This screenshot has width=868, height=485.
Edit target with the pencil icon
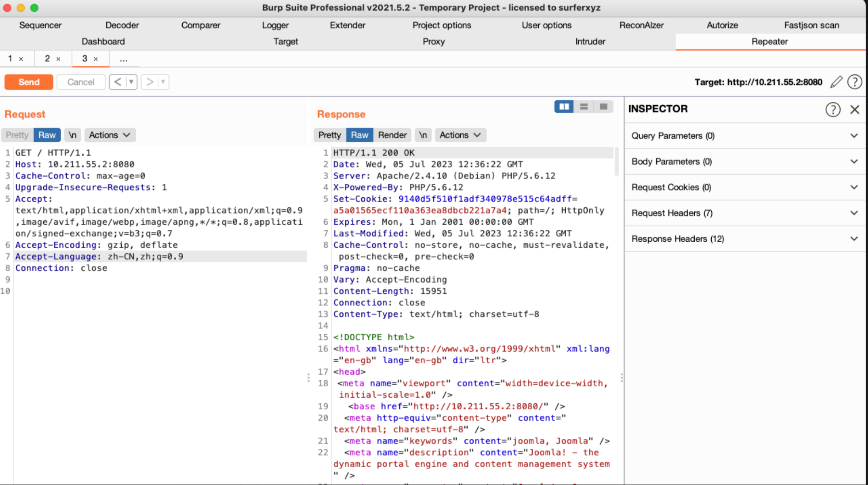click(x=836, y=82)
